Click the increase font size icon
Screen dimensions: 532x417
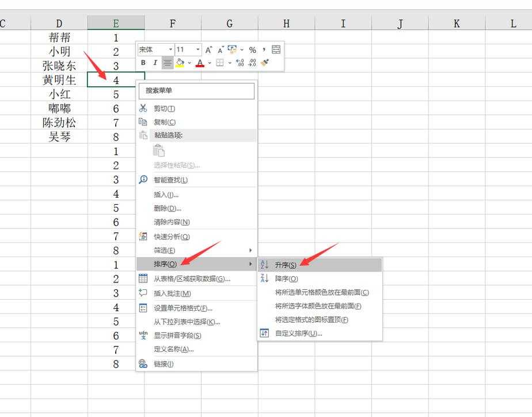click(x=208, y=49)
